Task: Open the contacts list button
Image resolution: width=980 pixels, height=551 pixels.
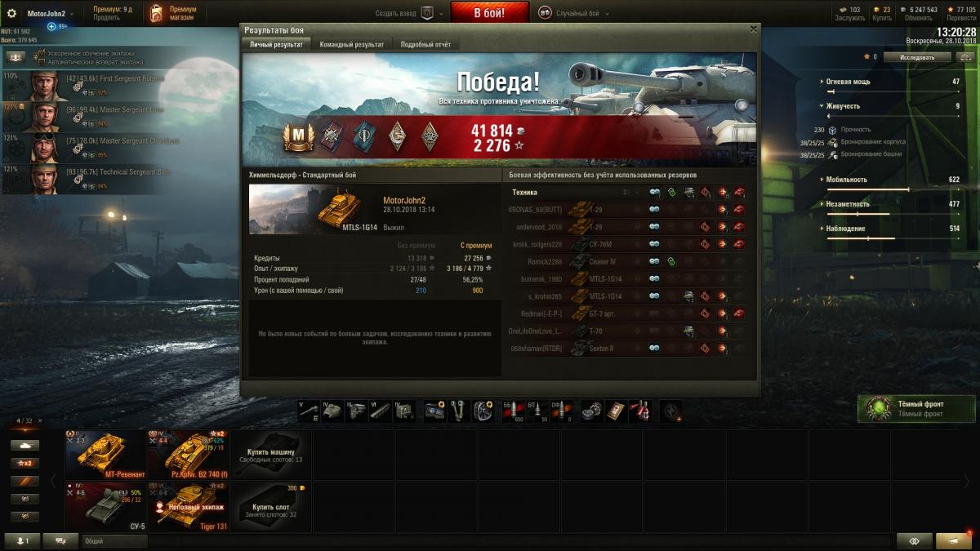Action: (x=23, y=540)
